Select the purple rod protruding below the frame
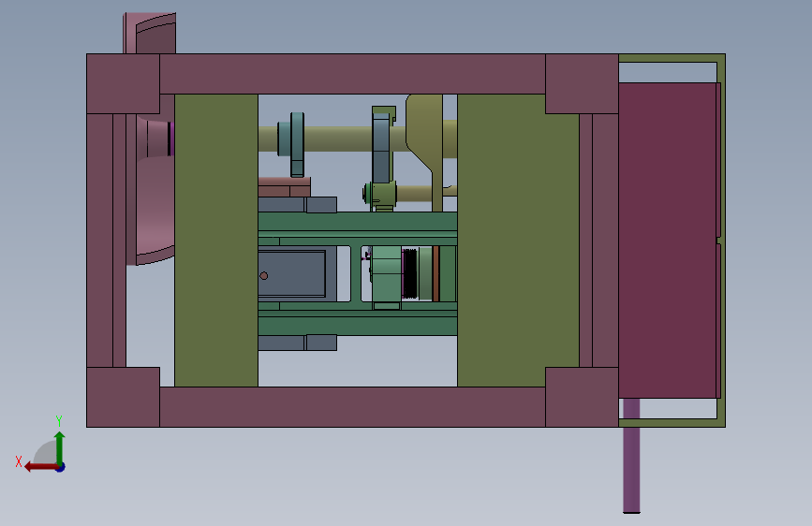Screen dimensions: 812x526 (631, 456)
